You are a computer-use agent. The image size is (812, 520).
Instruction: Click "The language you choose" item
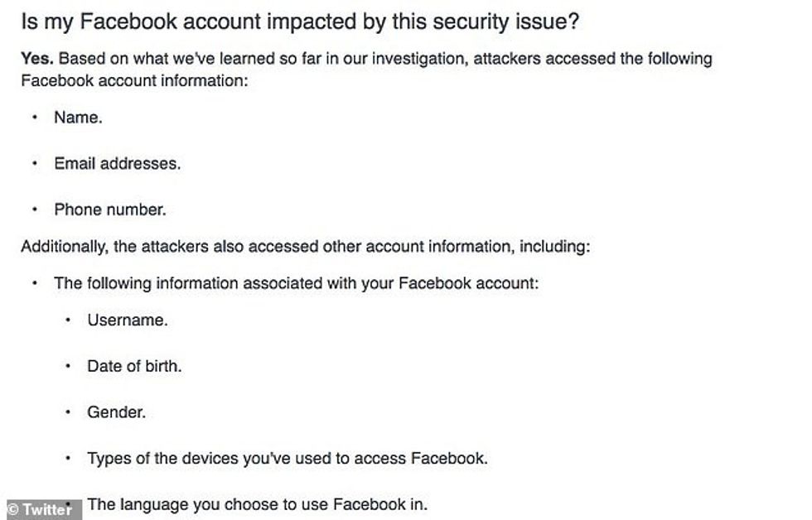[257, 504]
